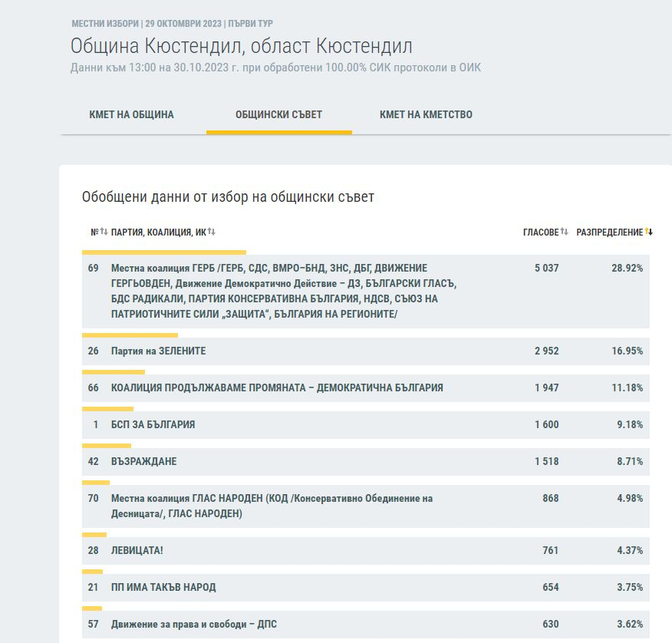Click party number 66
The width and height of the screenshot is (672, 643).
point(93,388)
